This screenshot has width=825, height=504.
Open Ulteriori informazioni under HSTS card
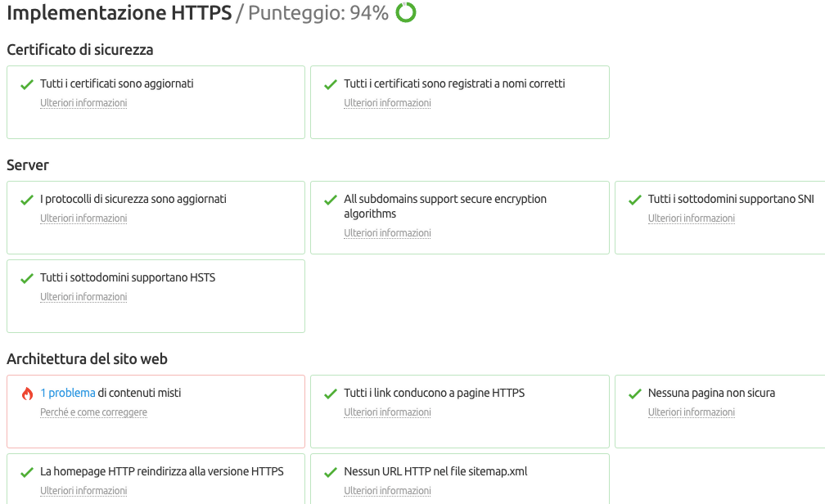click(83, 297)
